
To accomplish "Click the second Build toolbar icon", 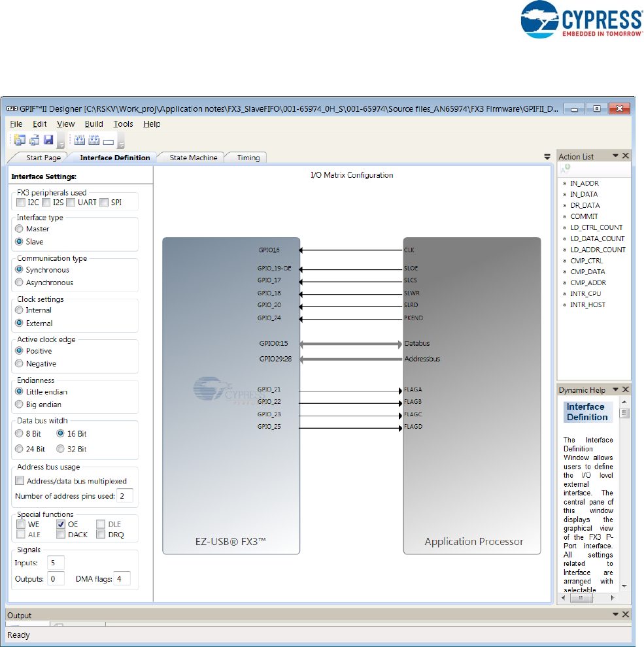I will click(94, 141).
